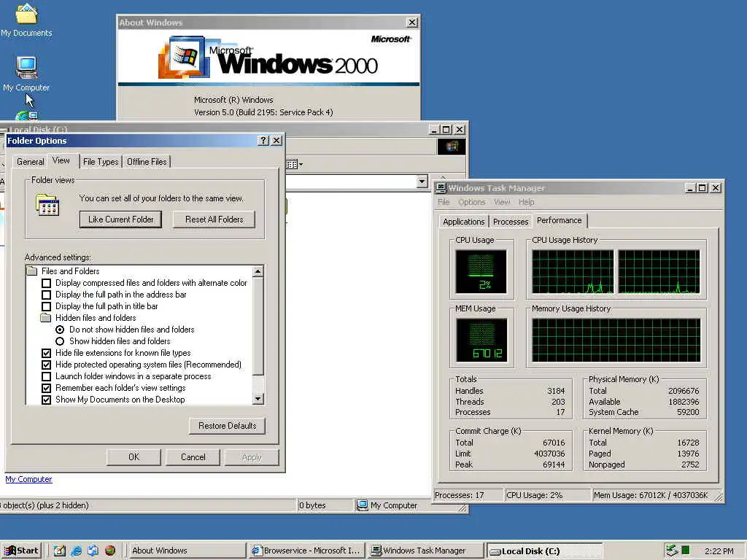This screenshot has width=747, height=560.
Task: Enable Launch folder windows in separate process
Action: 46,376
